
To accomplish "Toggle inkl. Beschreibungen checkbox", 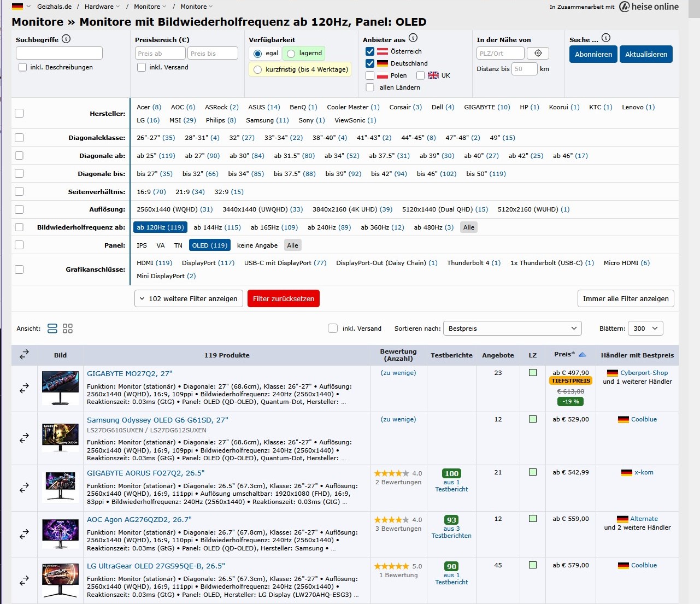I will click(x=22, y=67).
